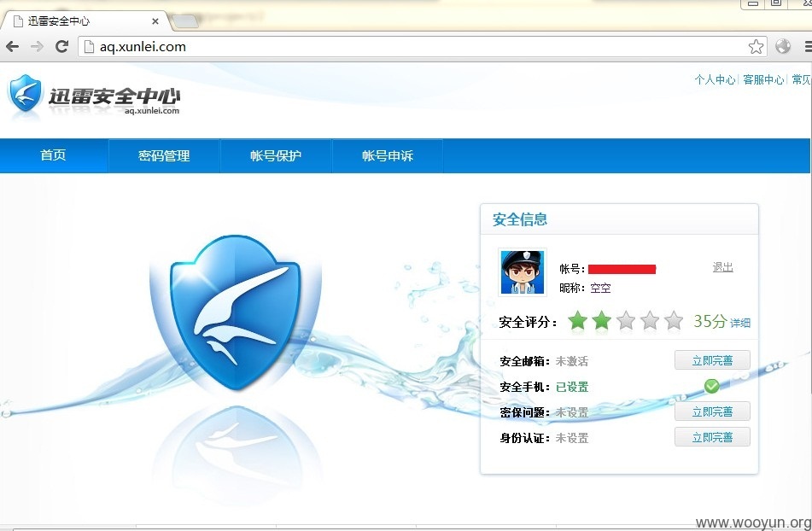Screen dimensions: 812x531
Task: Open a new browser tab
Action: point(185,21)
